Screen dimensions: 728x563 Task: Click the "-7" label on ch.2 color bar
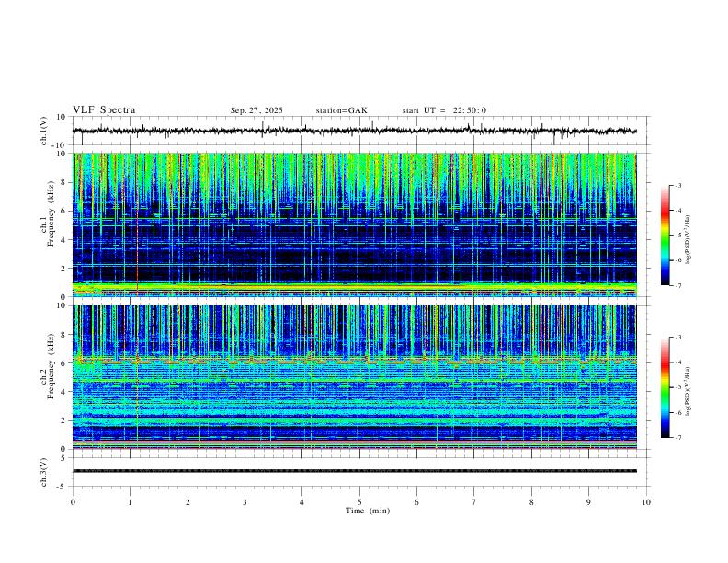click(677, 438)
